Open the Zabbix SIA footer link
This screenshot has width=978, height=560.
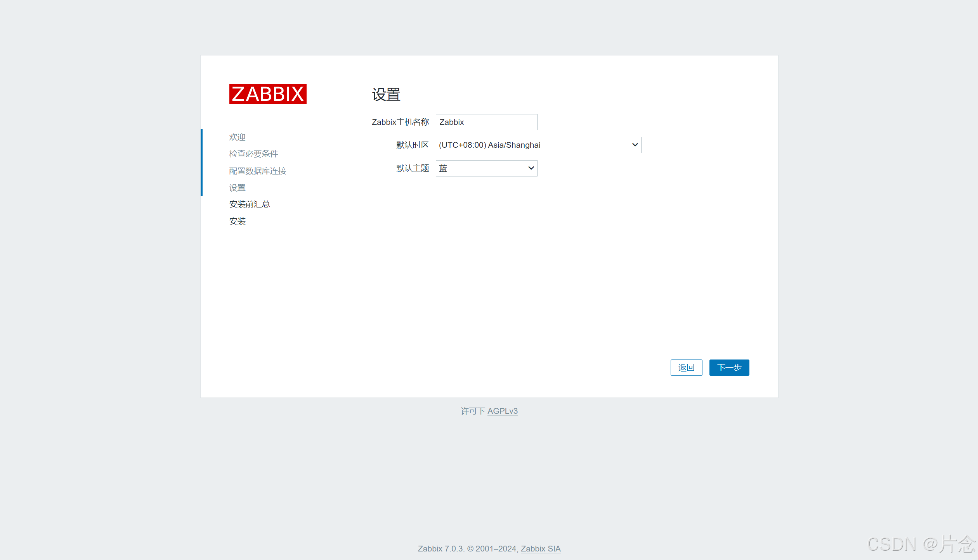[541, 549]
